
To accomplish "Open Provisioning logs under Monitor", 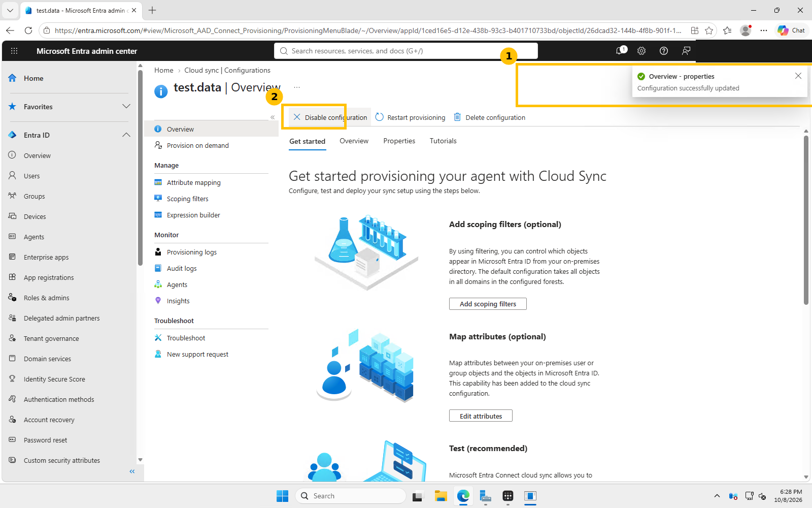I will [191, 252].
